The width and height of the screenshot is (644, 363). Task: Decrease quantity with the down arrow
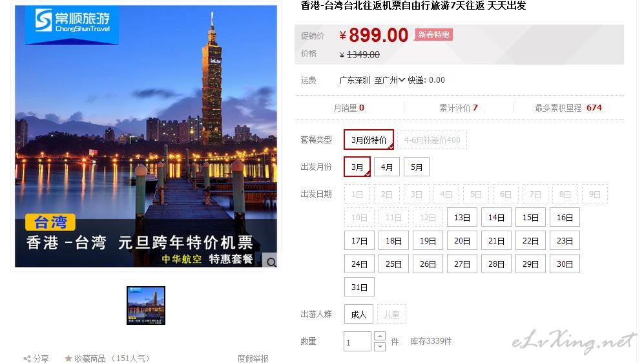click(380, 347)
